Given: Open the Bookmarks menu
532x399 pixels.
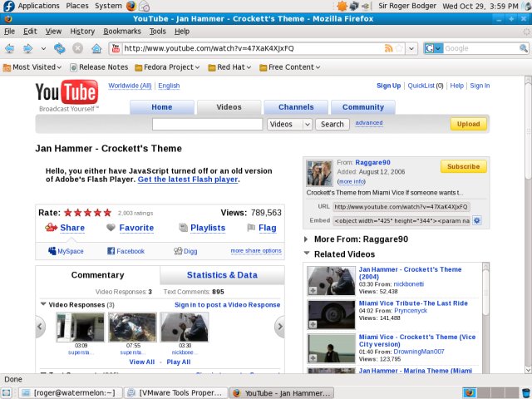Looking at the screenshot, I should 122,32.
